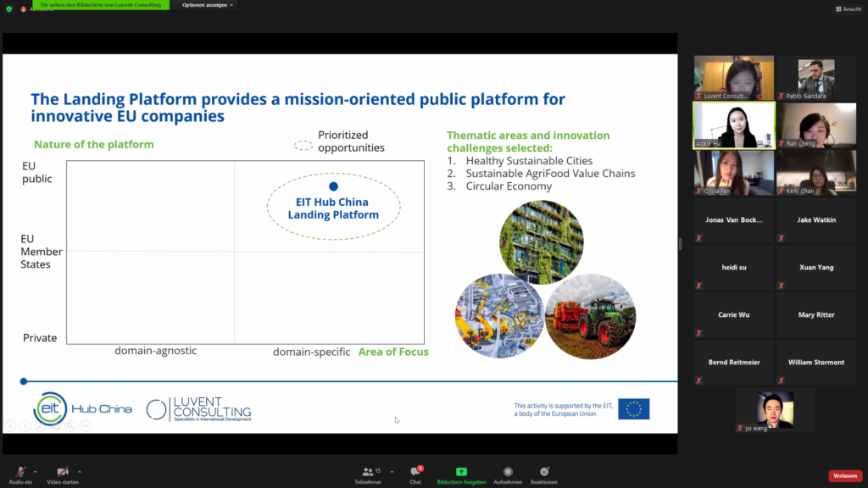The image size is (868, 488).
Task: Click the Jonas Van Bock participant tile
Action: [734, 220]
